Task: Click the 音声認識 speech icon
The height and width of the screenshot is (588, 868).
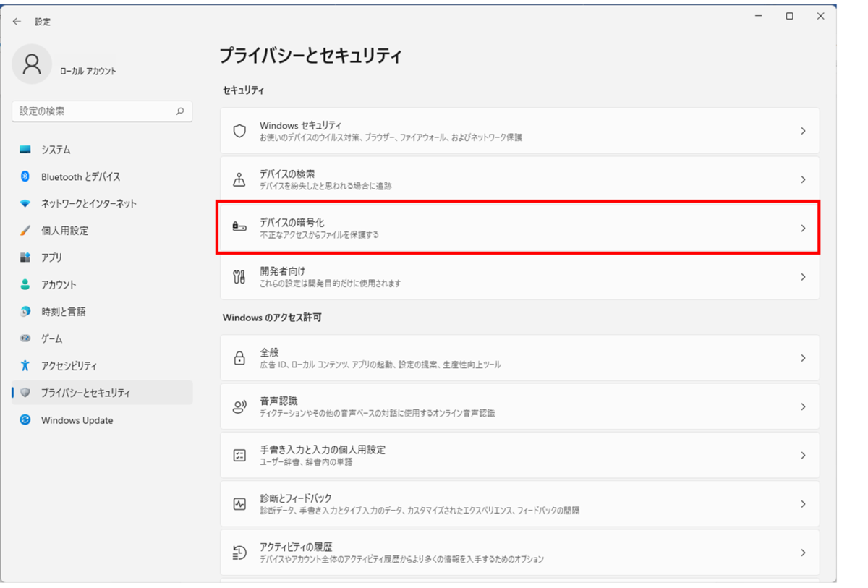Action: (239, 406)
